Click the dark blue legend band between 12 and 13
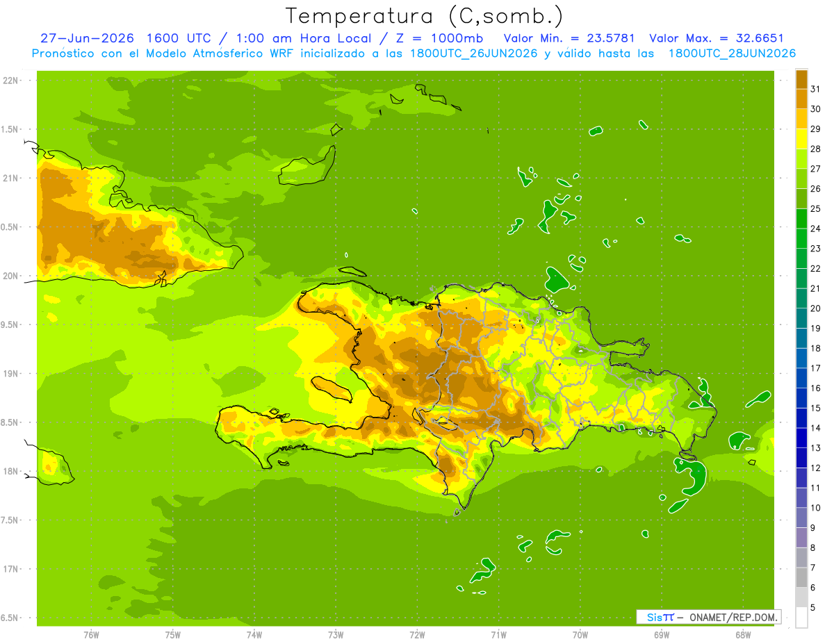This screenshot has height=644, width=834. click(801, 459)
